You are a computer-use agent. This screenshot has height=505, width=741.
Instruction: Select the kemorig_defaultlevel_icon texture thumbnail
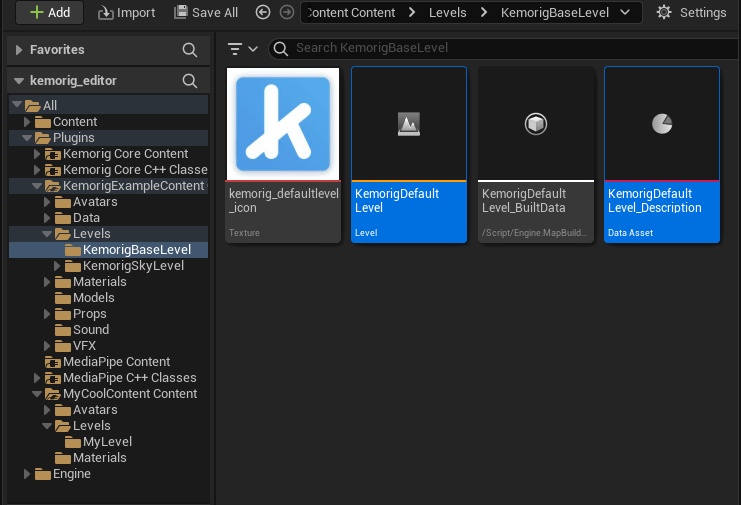pos(283,123)
